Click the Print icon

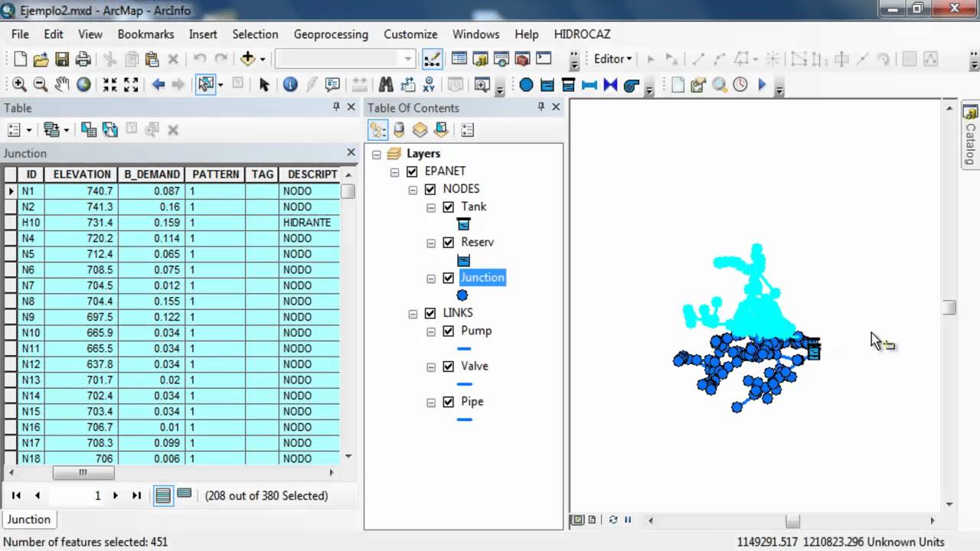(83, 59)
